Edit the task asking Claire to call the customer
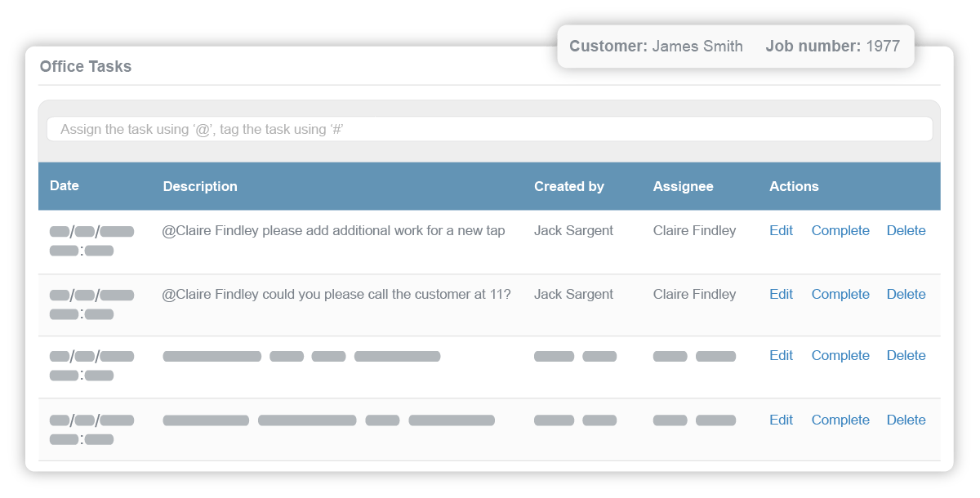This screenshot has height=498, width=980. click(781, 294)
